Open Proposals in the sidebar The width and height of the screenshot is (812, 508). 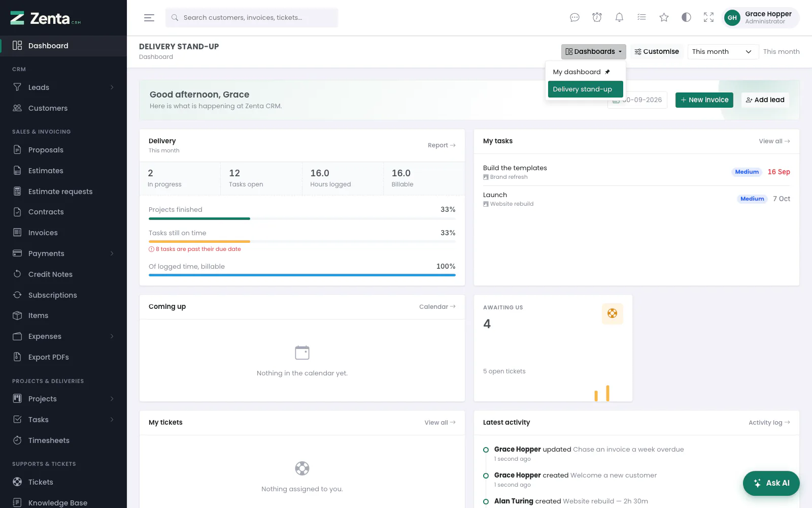[x=63, y=150]
